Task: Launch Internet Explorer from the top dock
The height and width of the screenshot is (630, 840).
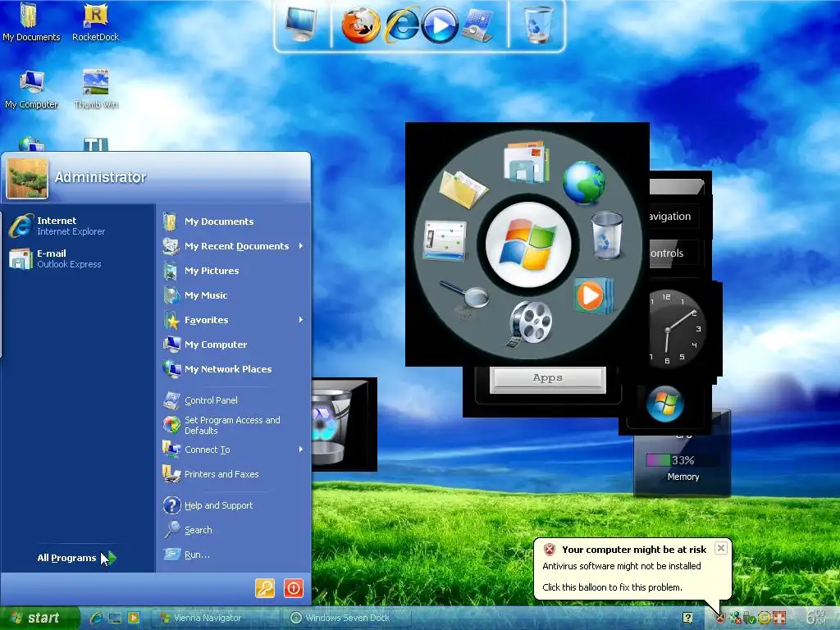Action: tap(403, 25)
